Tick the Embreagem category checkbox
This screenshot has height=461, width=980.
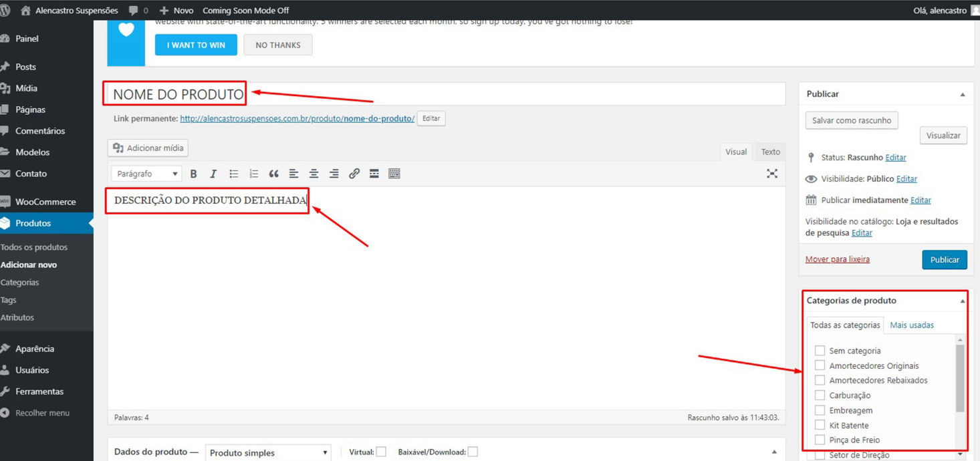pyautogui.click(x=820, y=410)
